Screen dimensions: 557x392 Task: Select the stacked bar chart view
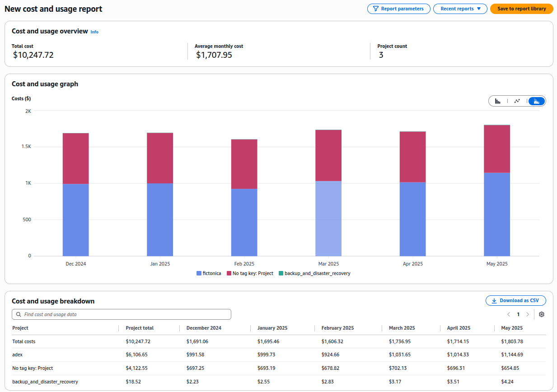pyautogui.click(x=537, y=101)
